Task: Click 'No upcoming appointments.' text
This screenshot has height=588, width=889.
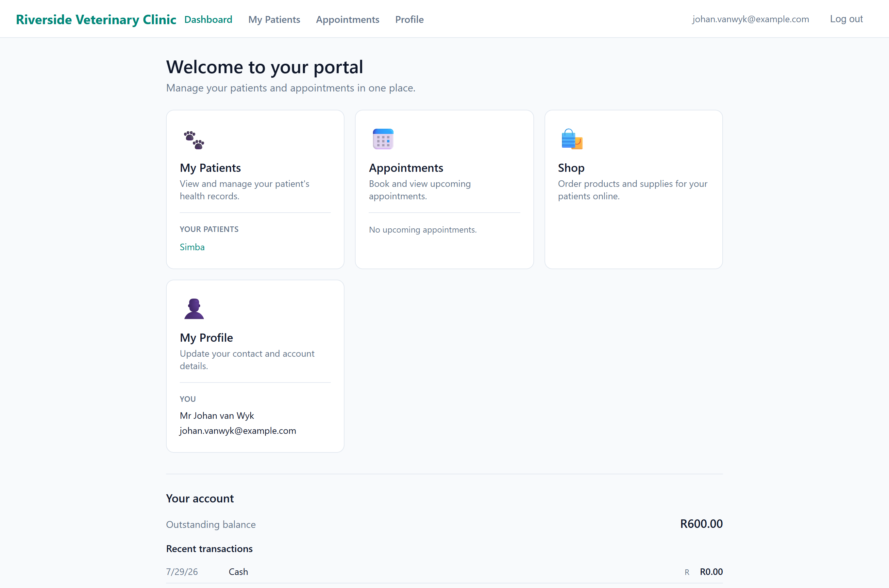Action: point(423,230)
